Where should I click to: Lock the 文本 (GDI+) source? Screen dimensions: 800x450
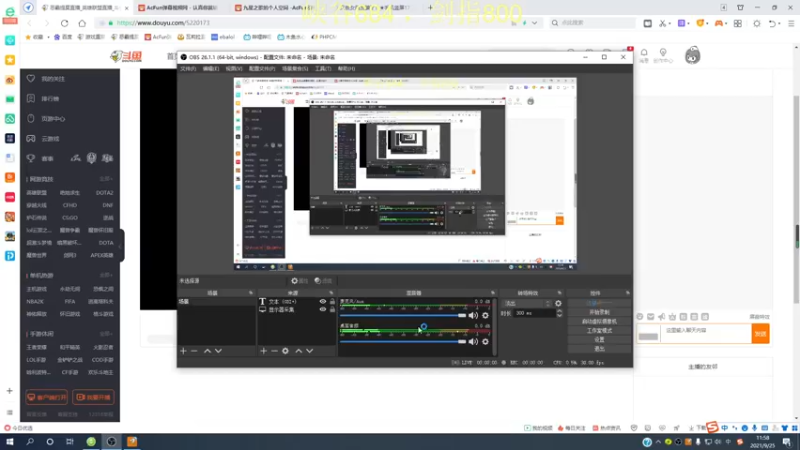[332, 302]
